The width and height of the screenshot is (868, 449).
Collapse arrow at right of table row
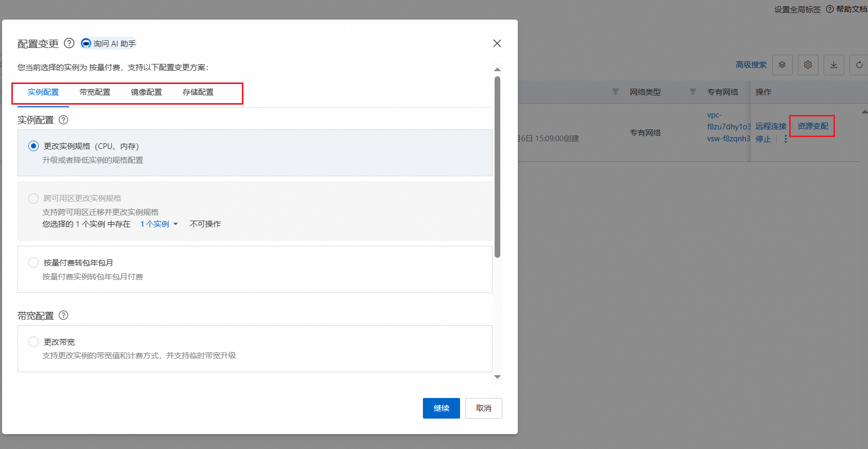pyautogui.click(x=864, y=112)
